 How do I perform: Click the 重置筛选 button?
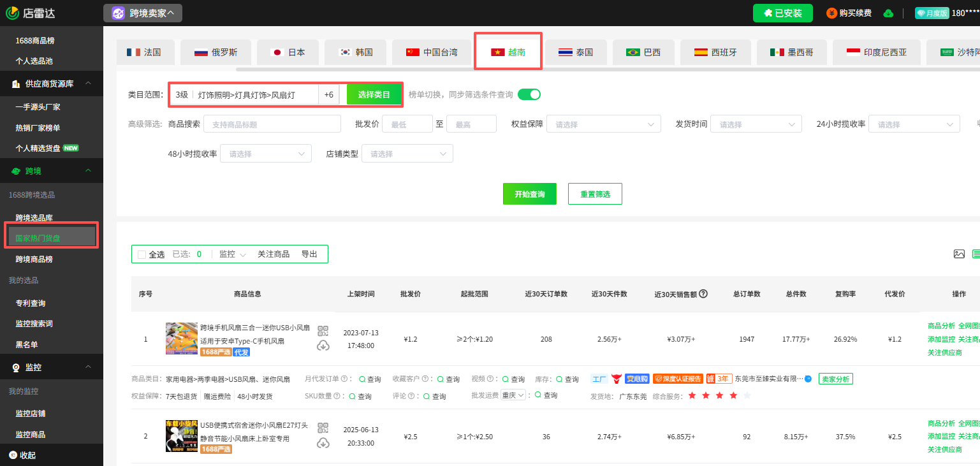[595, 194]
